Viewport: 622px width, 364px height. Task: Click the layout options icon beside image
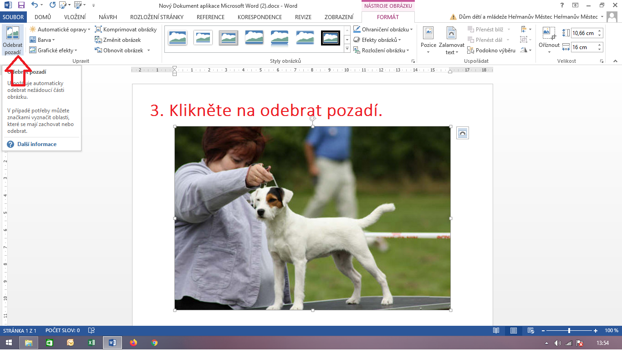pos(462,133)
